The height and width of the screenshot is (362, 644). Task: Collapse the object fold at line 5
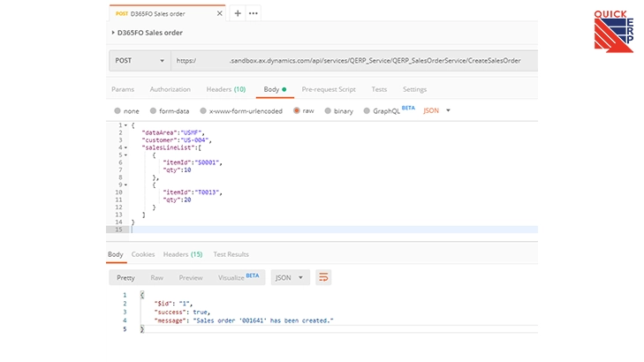coord(125,155)
